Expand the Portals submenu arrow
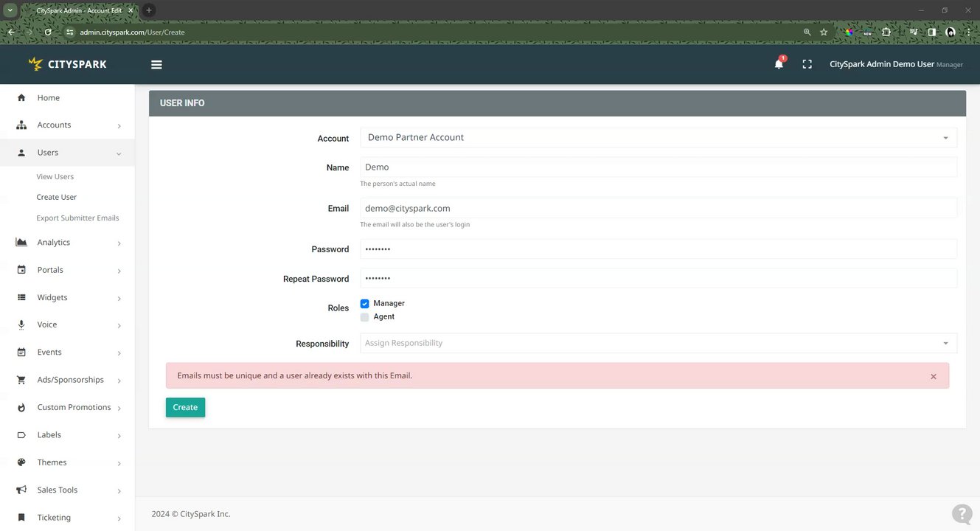Image resolution: width=980 pixels, height=531 pixels. pos(119,271)
